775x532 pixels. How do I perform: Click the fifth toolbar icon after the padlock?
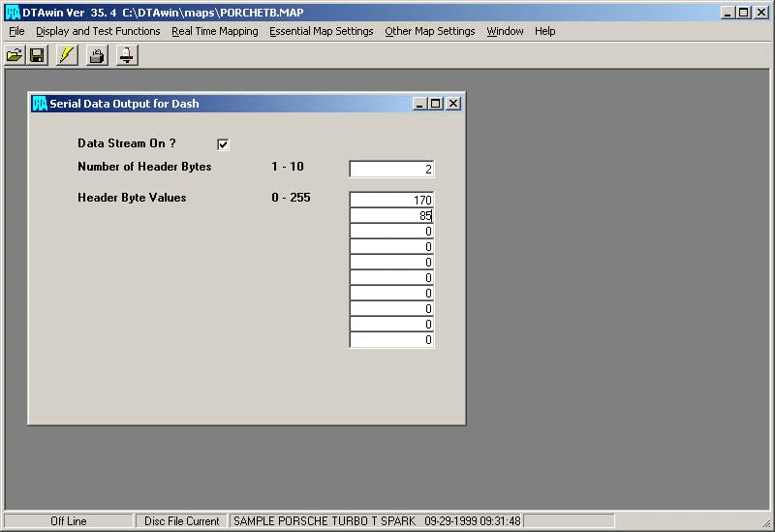pos(126,55)
